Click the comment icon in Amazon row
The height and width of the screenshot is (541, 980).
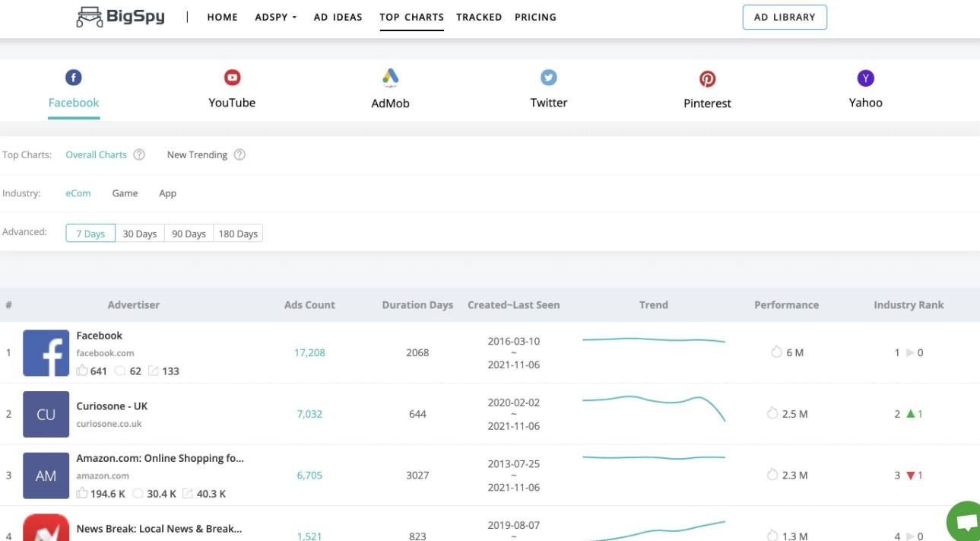tap(138, 494)
